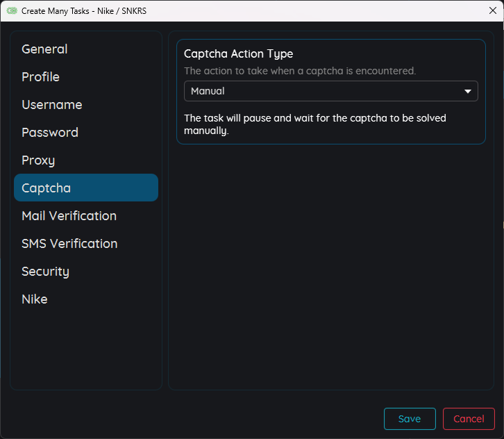Switch to SMS Verification section
The image size is (504, 439).
[69, 244]
